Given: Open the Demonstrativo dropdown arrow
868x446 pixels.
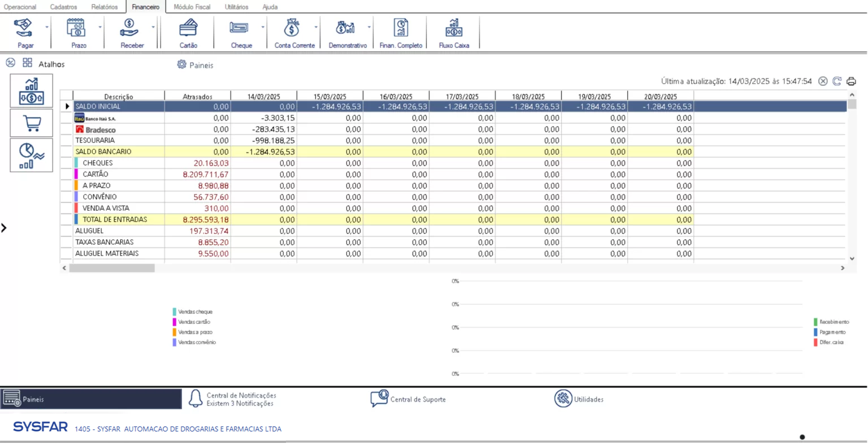Looking at the screenshot, I should pyautogui.click(x=369, y=27).
